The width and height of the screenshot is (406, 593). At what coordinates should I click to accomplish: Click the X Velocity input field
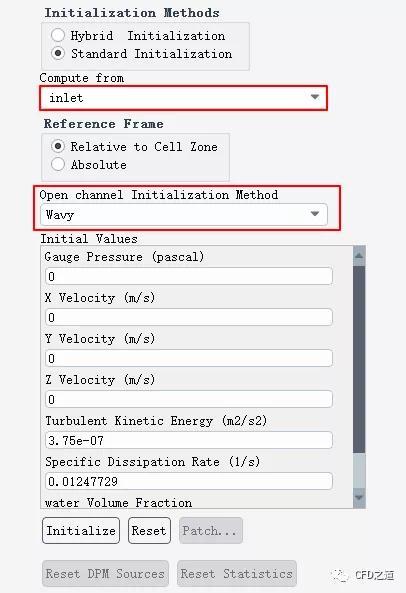[189, 317]
